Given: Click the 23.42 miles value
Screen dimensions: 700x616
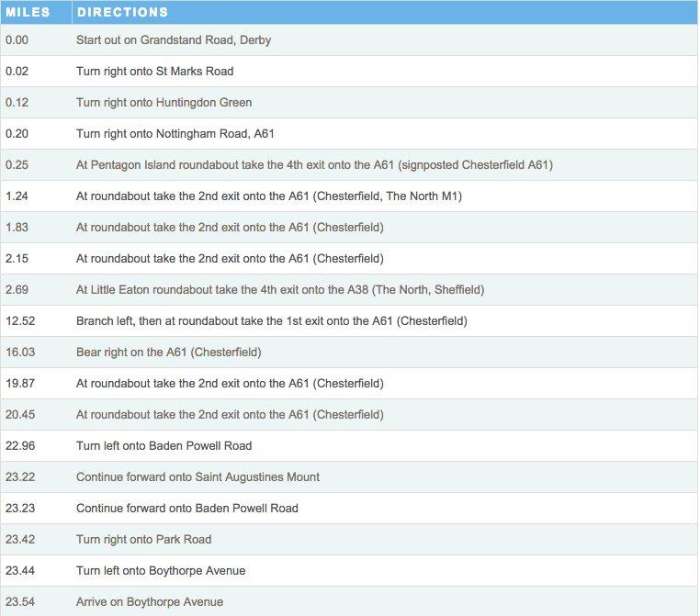Looking at the screenshot, I should point(20,540).
